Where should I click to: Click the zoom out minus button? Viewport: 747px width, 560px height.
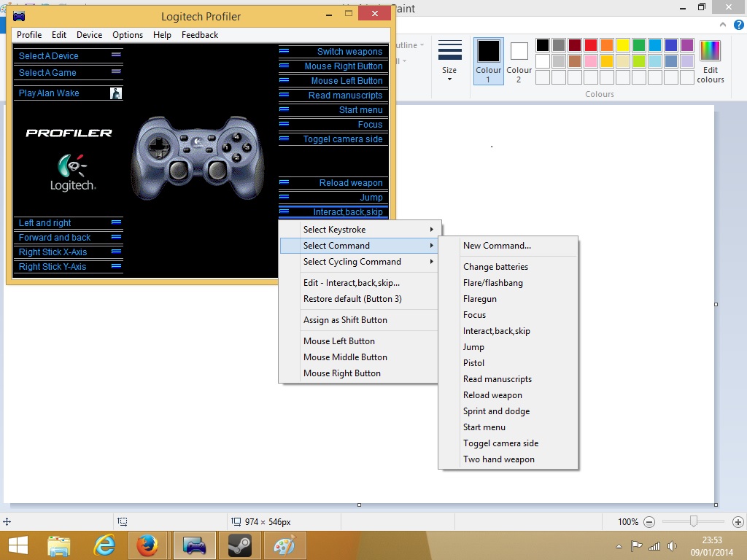(649, 522)
